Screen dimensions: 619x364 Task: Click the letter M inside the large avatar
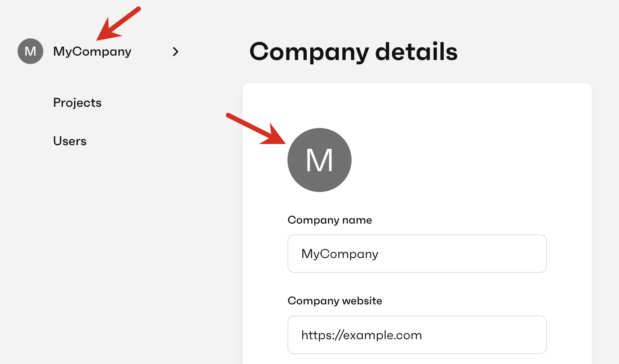[x=319, y=160]
